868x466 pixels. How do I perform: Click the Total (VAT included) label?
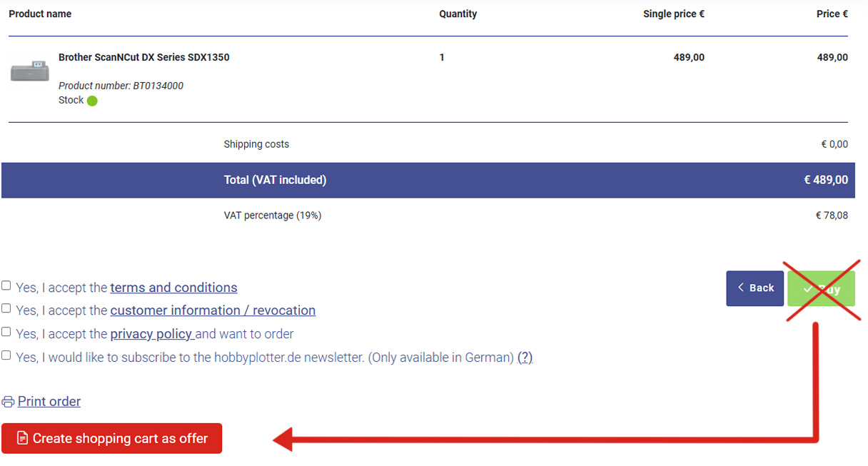[x=275, y=180]
